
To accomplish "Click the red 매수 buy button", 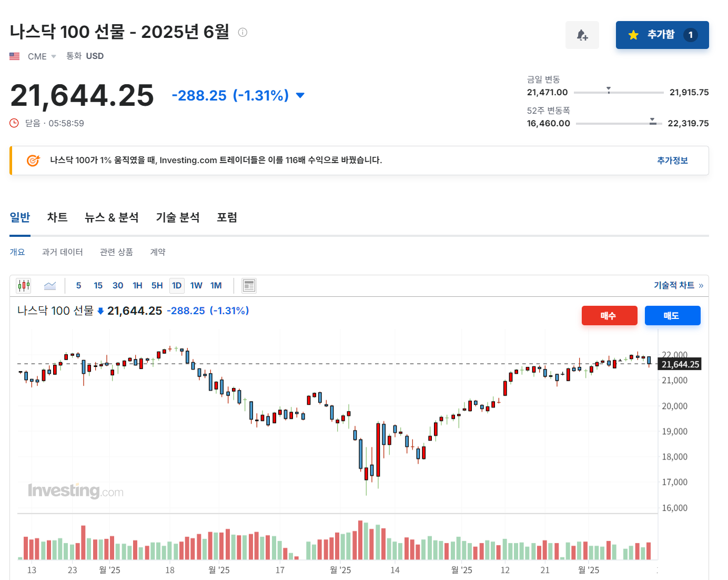I will point(609,315).
